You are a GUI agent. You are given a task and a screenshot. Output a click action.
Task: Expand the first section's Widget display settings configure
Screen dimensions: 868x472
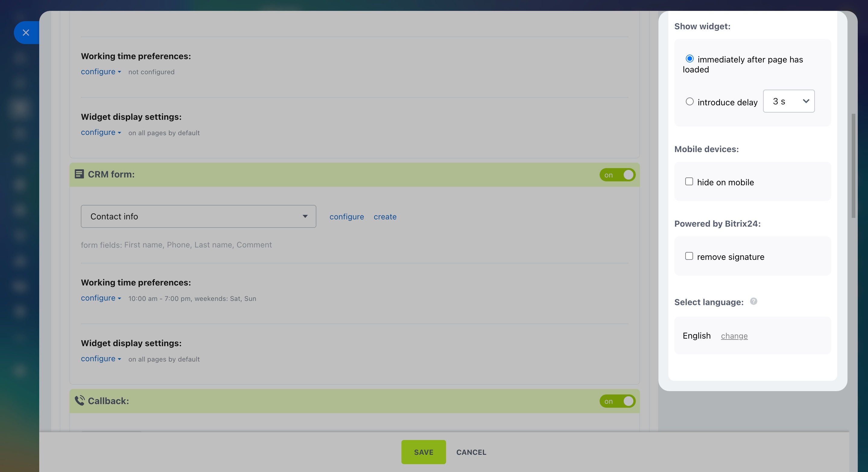pos(101,132)
